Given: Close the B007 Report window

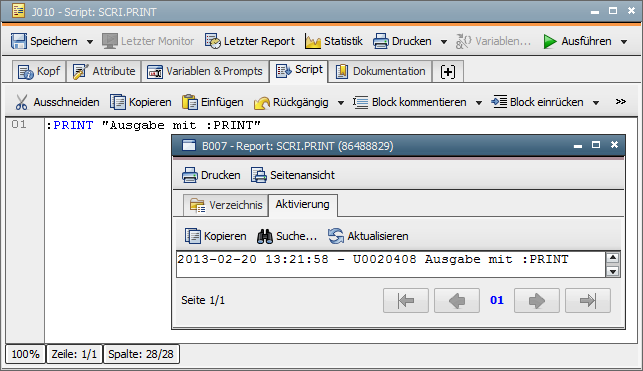Looking at the screenshot, I should coord(614,145).
